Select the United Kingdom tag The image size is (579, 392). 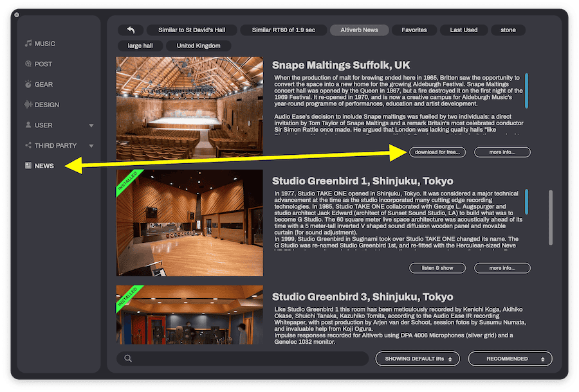click(x=199, y=46)
